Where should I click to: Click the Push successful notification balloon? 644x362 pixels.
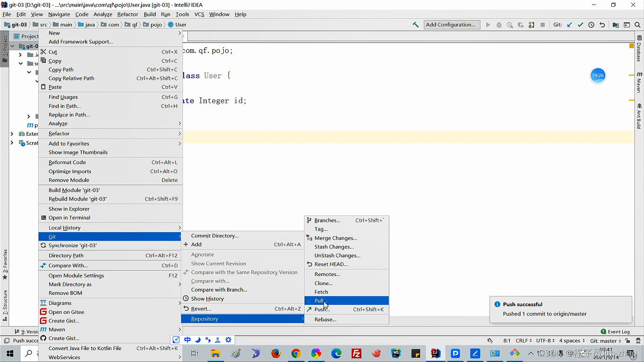pyautogui.click(x=561, y=309)
